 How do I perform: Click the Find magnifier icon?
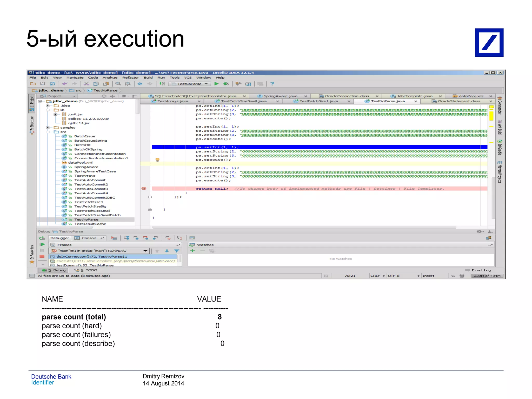click(118, 84)
